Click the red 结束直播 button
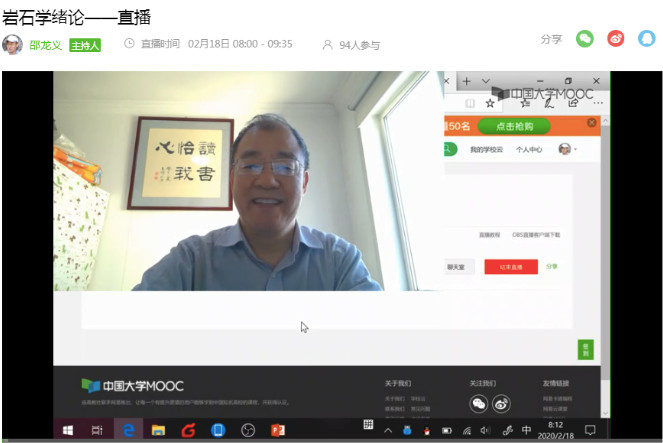The image size is (663, 443). (x=505, y=267)
